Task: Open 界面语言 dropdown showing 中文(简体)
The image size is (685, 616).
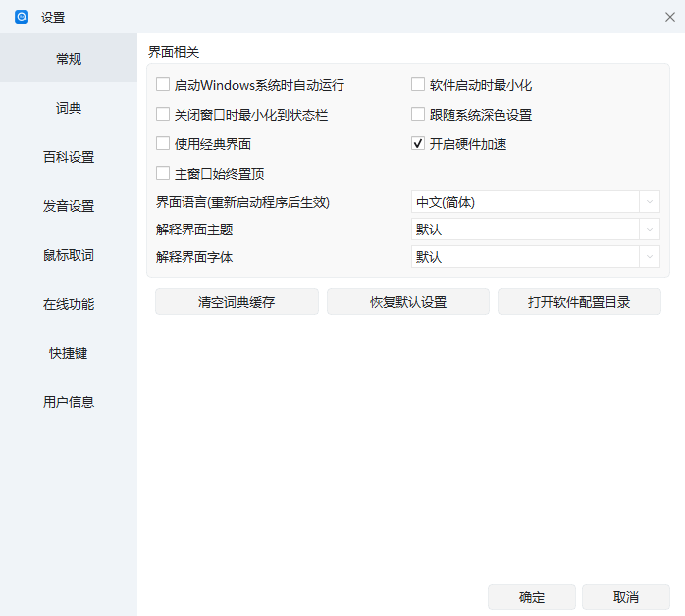Action: (535, 202)
